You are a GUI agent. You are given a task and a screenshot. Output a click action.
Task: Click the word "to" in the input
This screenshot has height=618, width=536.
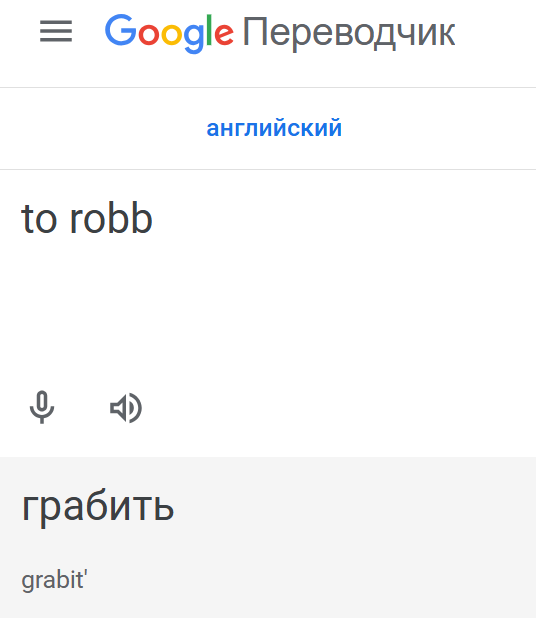(39, 220)
